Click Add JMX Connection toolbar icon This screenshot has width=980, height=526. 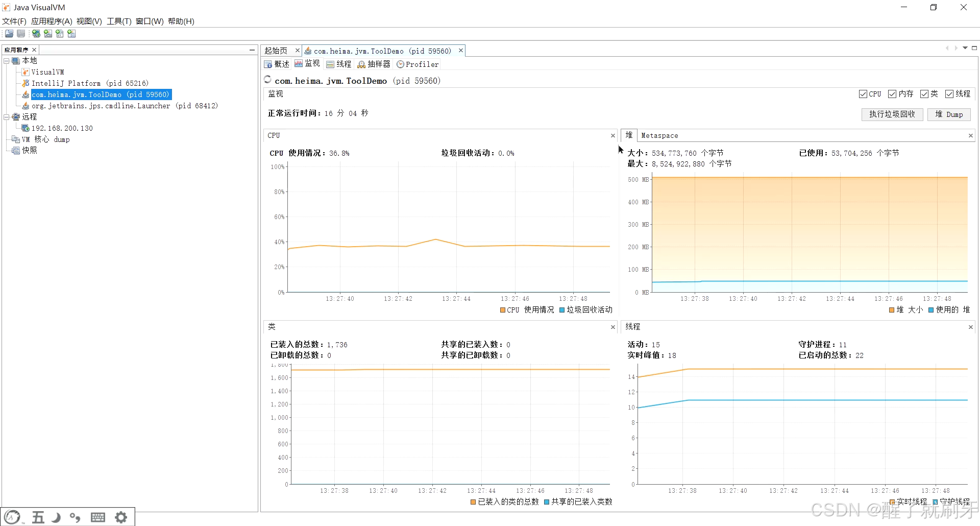[48, 34]
